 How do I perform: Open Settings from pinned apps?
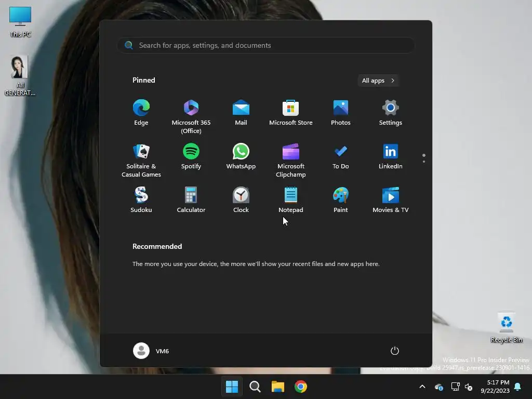[391, 113]
